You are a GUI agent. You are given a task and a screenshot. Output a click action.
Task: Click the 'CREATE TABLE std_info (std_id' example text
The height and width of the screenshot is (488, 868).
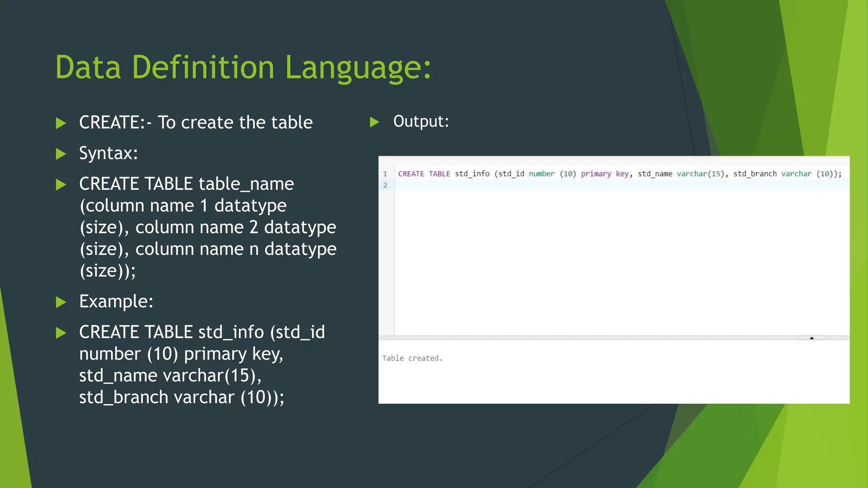click(202, 332)
